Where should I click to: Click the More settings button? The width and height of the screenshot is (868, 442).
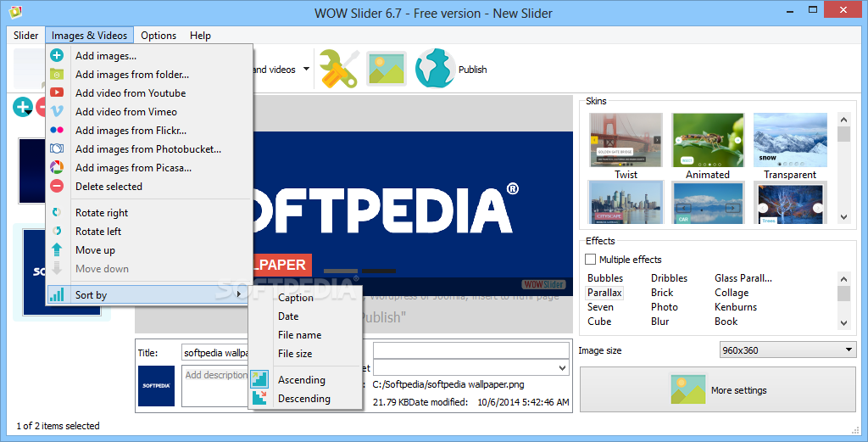point(718,390)
